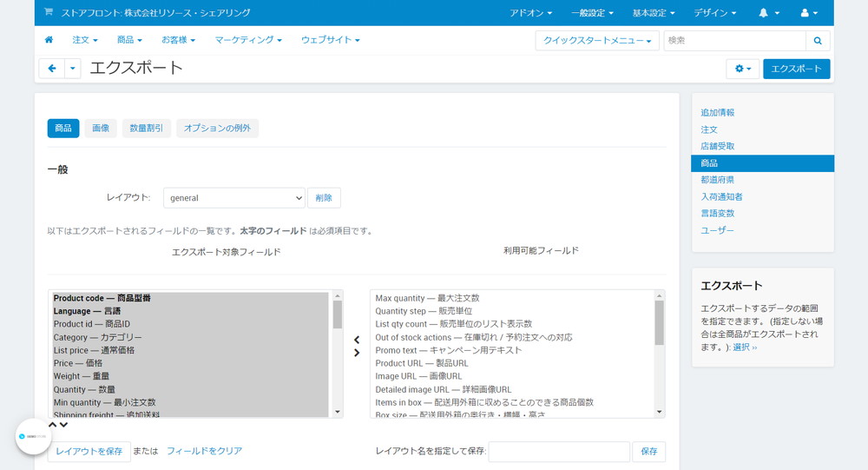The height and width of the screenshot is (470, 868).
Task: Select Product code field in export list
Action: [190, 298]
